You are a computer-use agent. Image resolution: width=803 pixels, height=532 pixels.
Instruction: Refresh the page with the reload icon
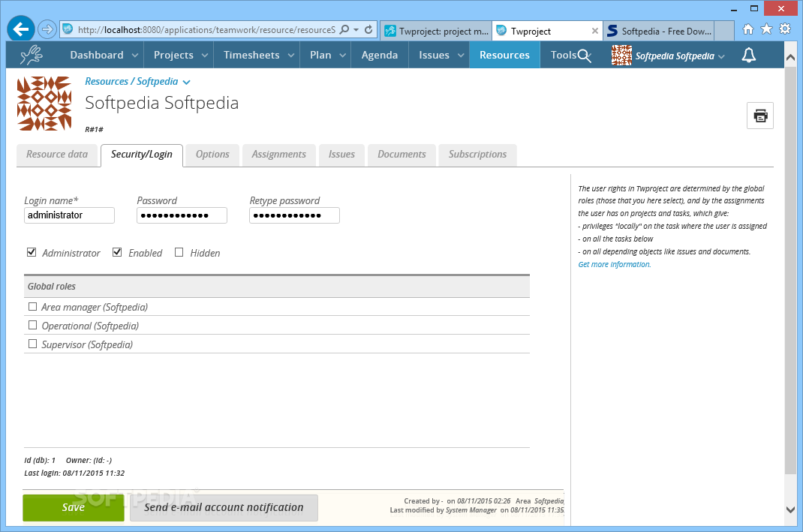point(368,30)
